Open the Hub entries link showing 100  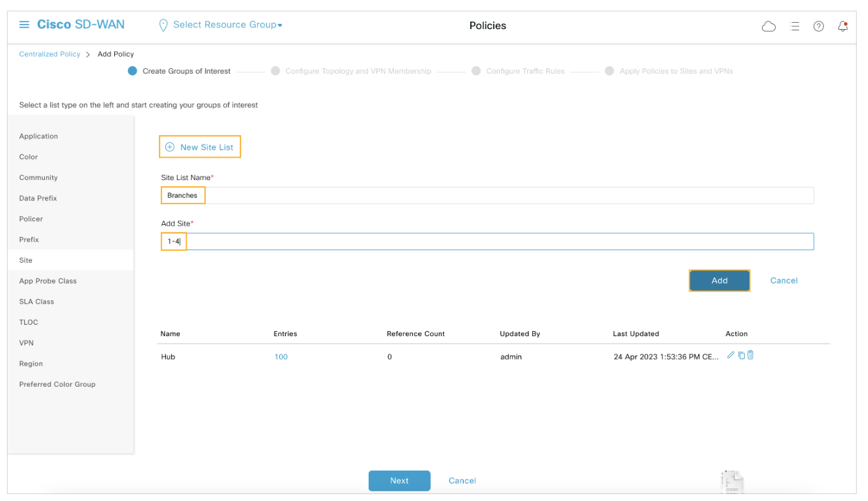click(x=281, y=357)
